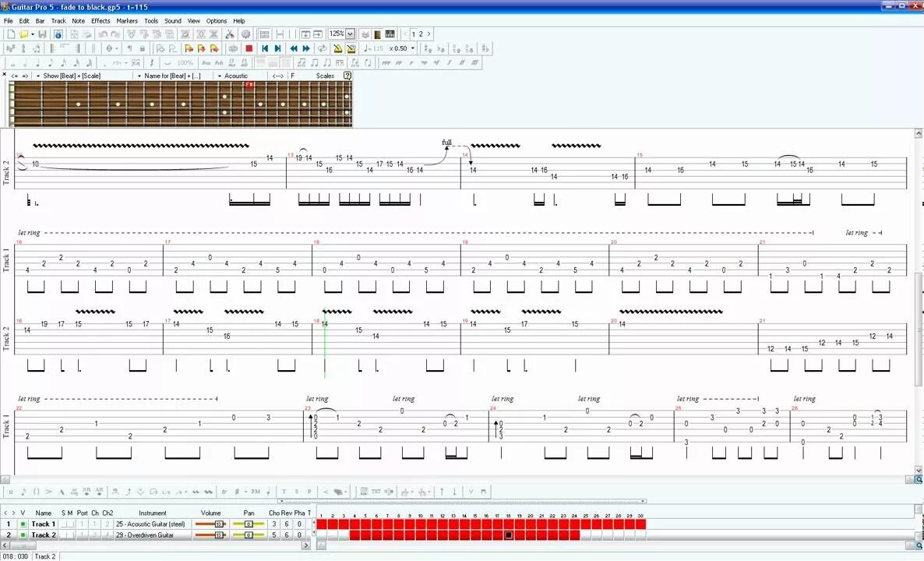
Task: Create a new file with New icon
Action: point(11,34)
